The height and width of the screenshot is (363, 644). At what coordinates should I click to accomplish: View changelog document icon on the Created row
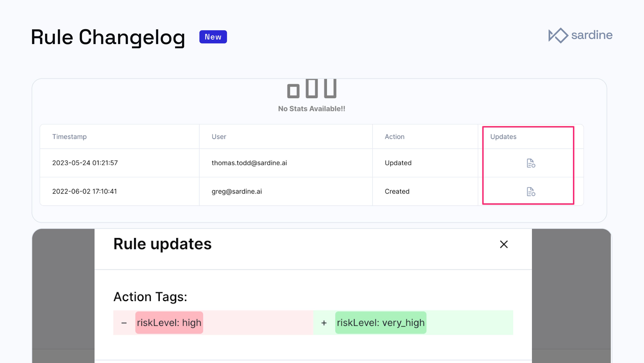click(530, 192)
